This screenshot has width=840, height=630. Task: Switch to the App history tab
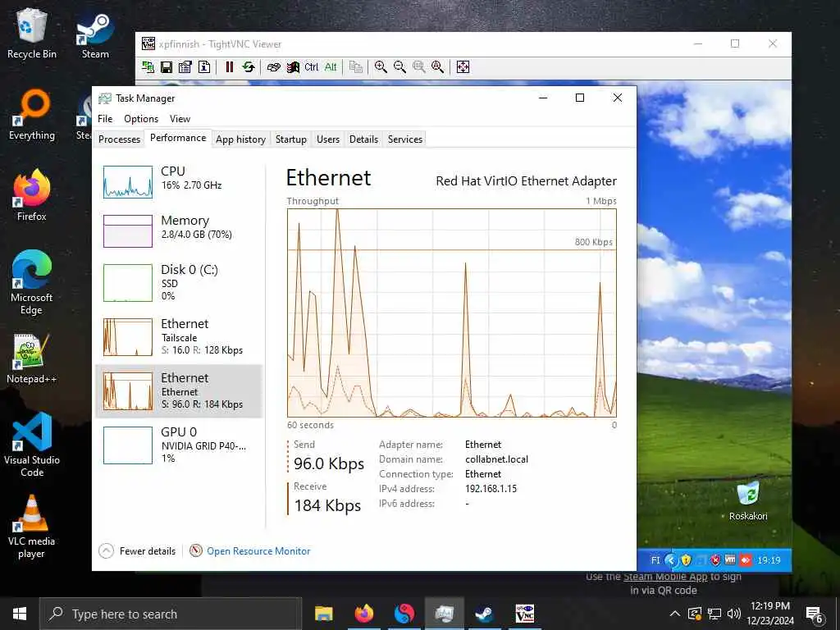(x=240, y=139)
